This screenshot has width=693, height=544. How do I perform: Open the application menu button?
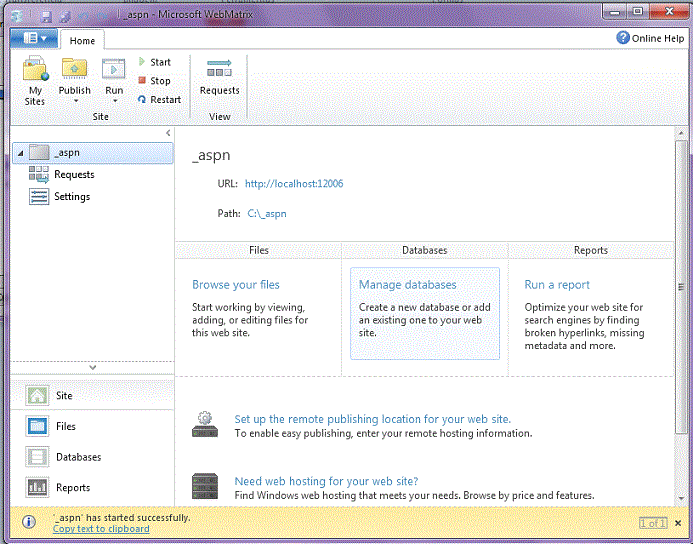[34, 38]
